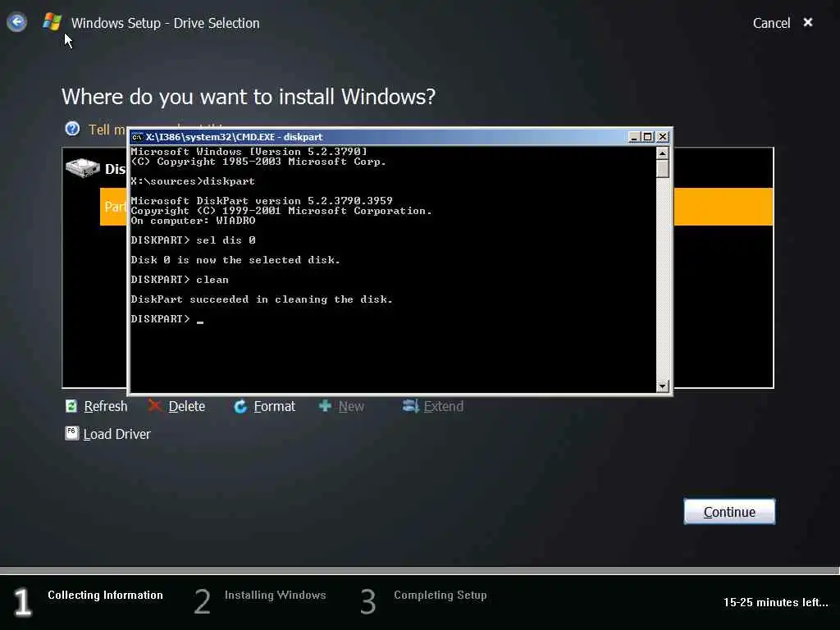Image resolution: width=840 pixels, height=630 pixels.
Task: Click the console scrollbar up arrow
Action: pos(663,153)
